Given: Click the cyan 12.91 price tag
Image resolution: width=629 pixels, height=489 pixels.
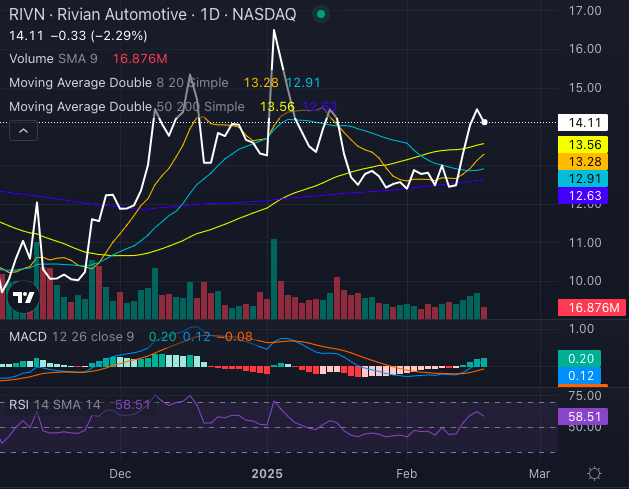Looking at the screenshot, I should pyautogui.click(x=582, y=180).
